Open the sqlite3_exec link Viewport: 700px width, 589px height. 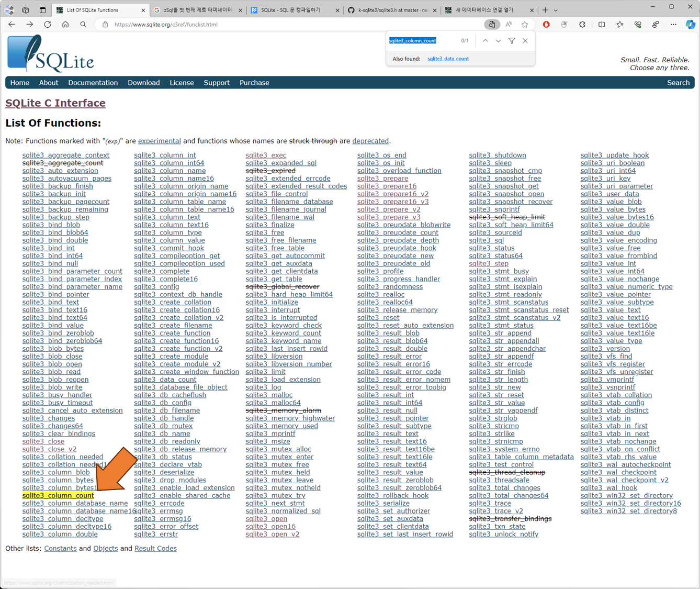click(266, 155)
